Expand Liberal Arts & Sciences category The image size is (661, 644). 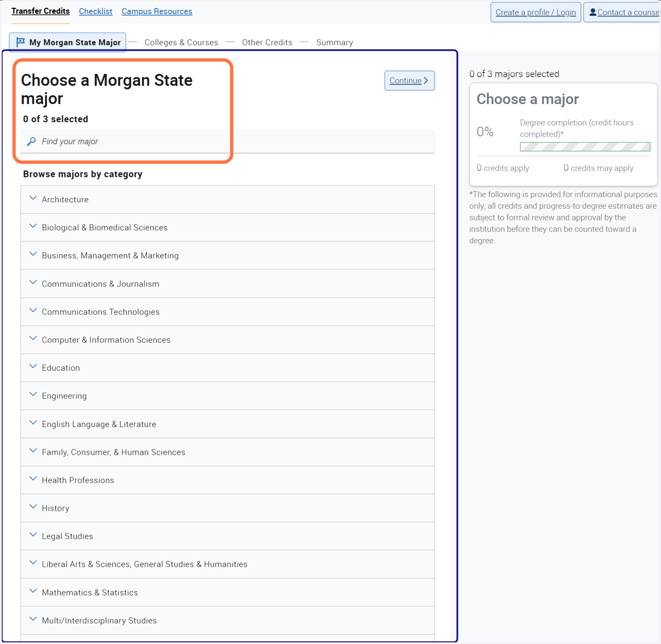(x=227, y=565)
